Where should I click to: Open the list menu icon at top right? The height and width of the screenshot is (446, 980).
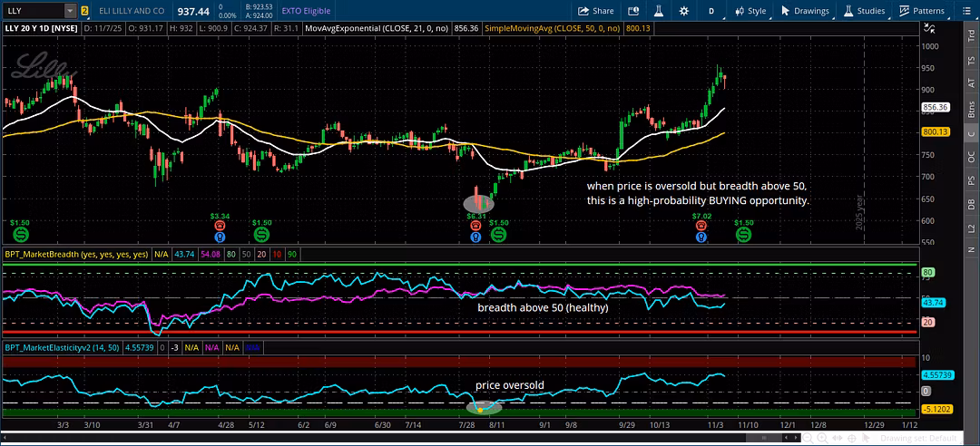pyautogui.click(x=967, y=11)
